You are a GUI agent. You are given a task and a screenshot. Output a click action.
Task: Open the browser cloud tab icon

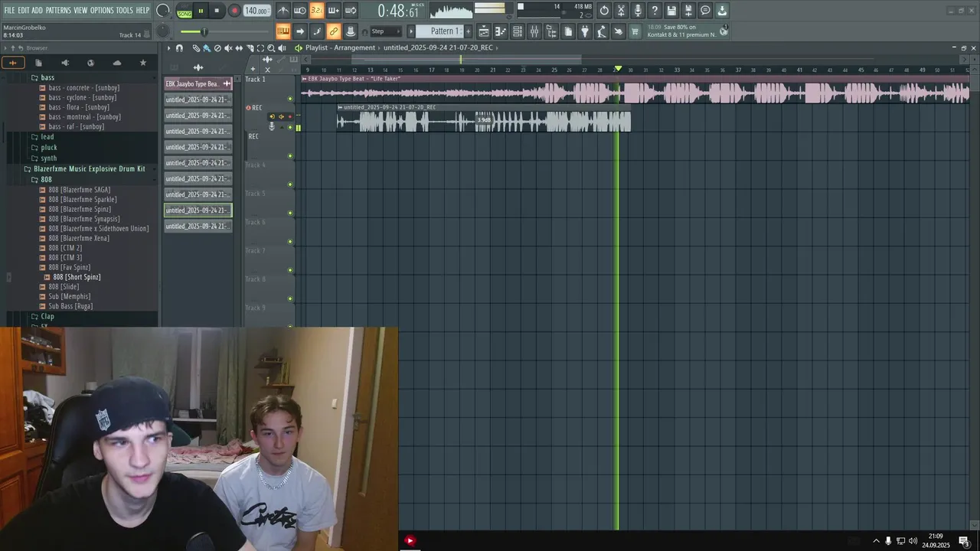116,63
